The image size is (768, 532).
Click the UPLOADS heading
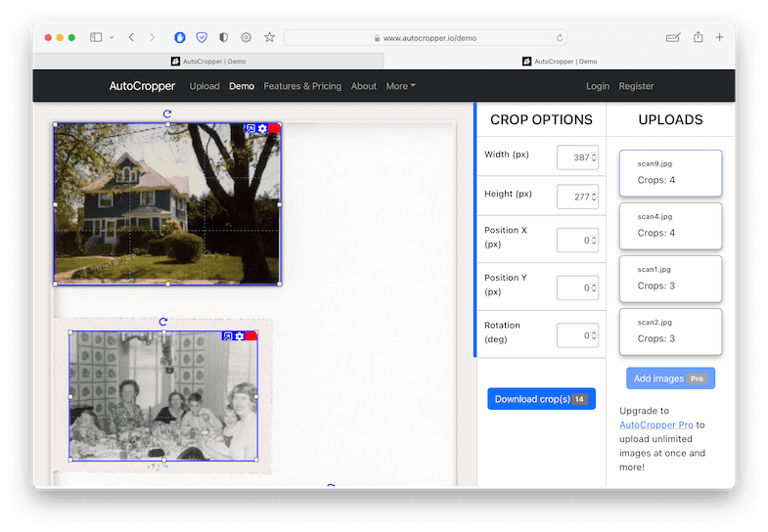click(670, 119)
